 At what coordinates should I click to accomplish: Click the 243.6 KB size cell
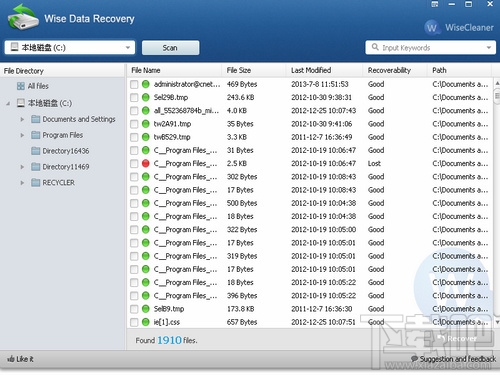tap(240, 97)
